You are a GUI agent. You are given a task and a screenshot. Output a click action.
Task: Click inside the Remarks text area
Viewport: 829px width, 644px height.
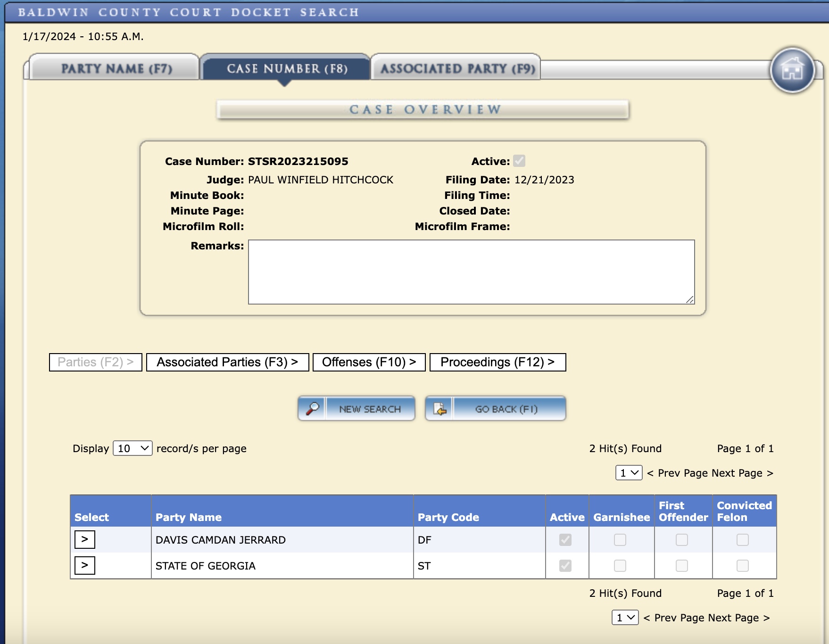472,272
